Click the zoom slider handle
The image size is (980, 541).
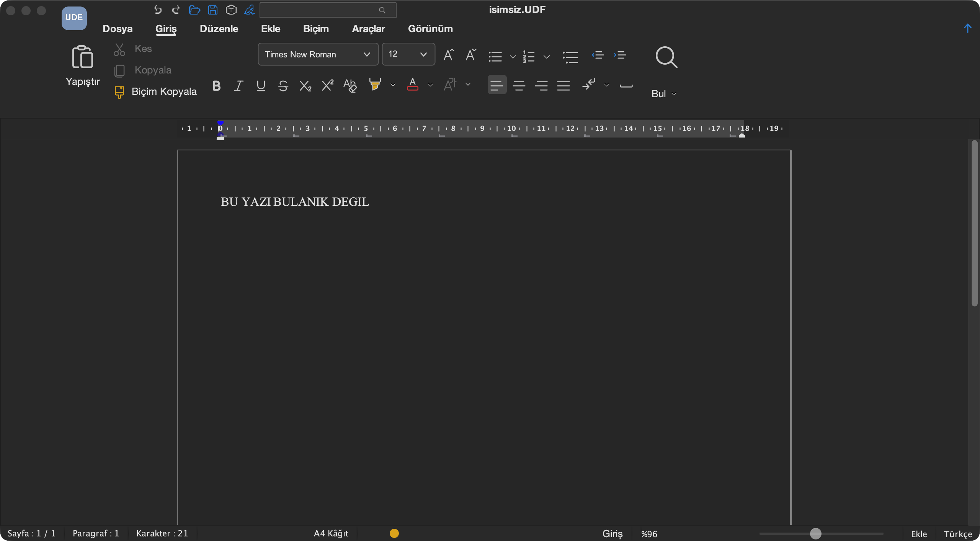[x=816, y=533]
